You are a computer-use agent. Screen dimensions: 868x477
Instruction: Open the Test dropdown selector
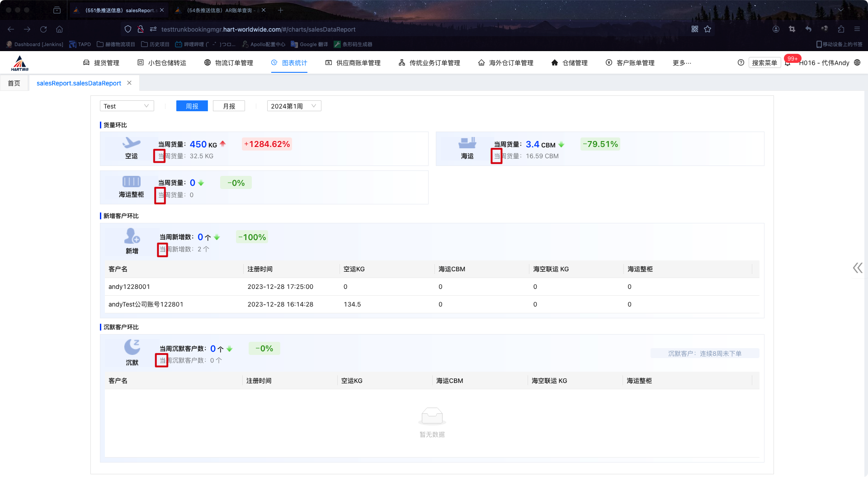coord(127,106)
